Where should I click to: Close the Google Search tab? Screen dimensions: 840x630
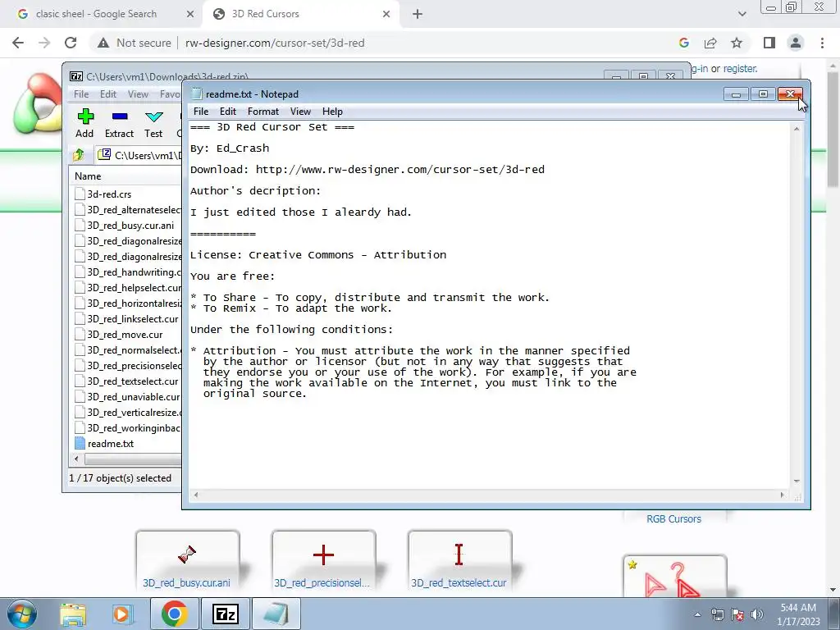pyautogui.click(x=190, y=14)
